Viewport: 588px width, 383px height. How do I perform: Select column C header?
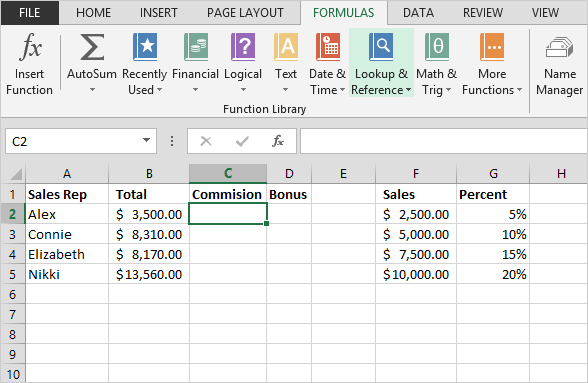click(x=228, y=174)
